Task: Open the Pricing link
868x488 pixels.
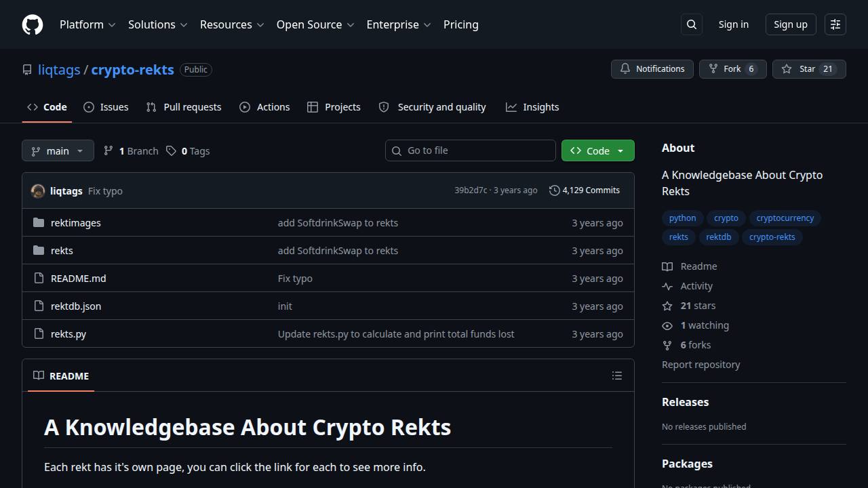Action: 461,24
